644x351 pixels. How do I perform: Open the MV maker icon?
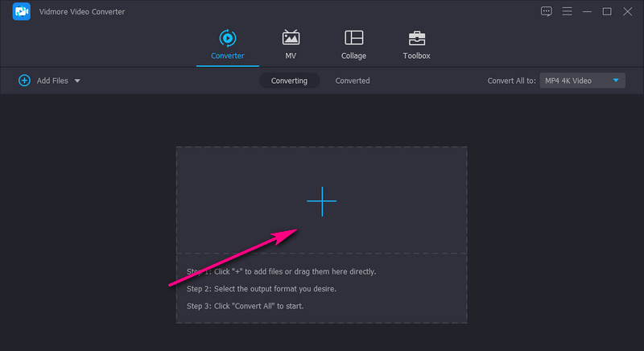[x=291, y=38]
